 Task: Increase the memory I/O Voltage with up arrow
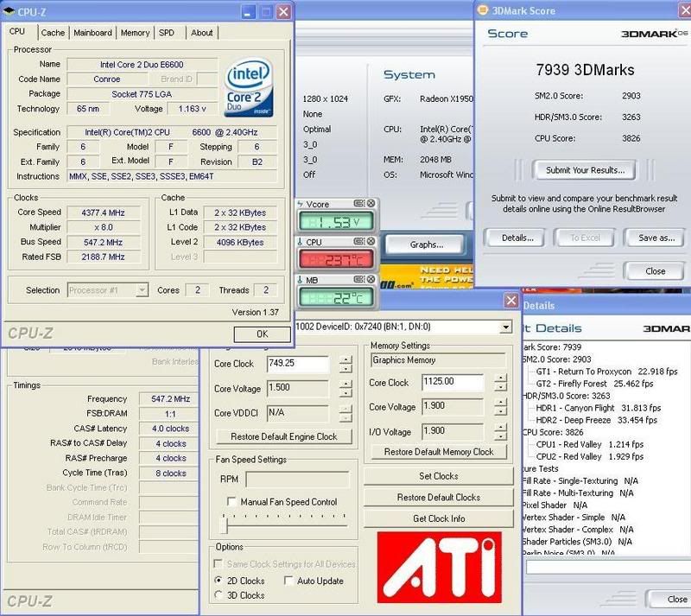[x=501, y=428]
